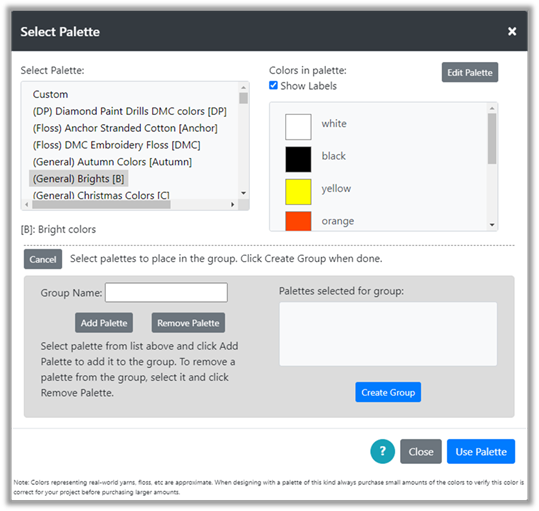Pick the Diamond Paint Drills DMC palette
The image size is (539, 511).
pos(130,111)
